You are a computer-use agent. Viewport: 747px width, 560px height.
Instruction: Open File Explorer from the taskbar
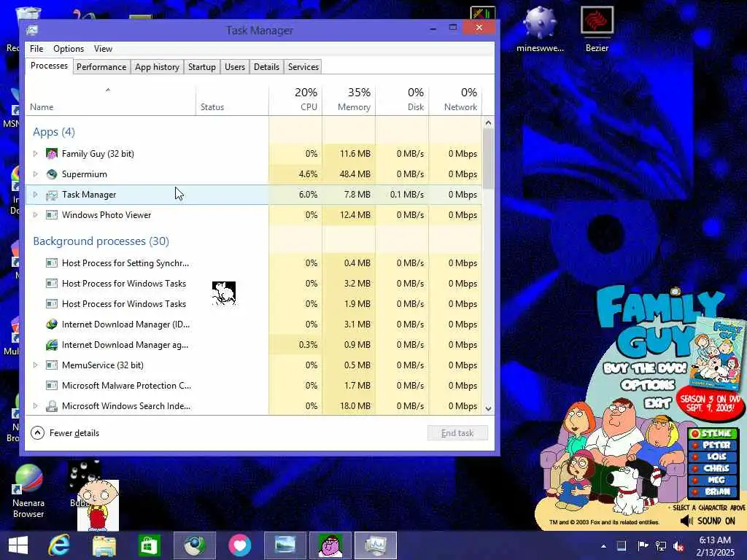pyautogui.click(x=104, y=545)
